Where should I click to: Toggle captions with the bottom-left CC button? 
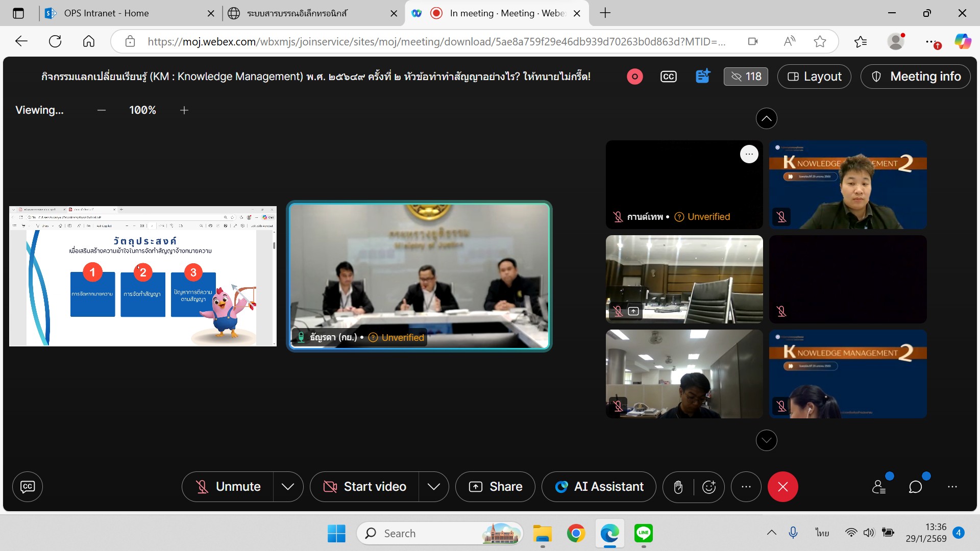click(x=28, y=487)
